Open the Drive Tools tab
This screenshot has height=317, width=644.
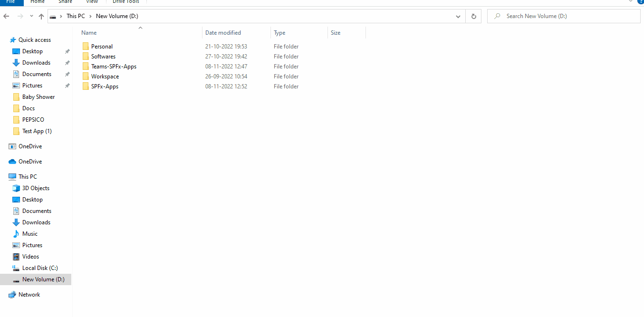click(x=125, y=2)
